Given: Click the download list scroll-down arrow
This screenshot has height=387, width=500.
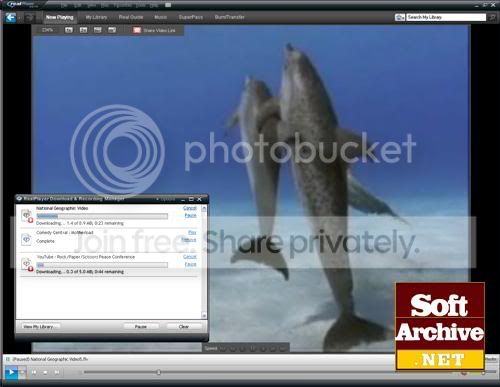Looking at the screenshot, I should point(204,315).
